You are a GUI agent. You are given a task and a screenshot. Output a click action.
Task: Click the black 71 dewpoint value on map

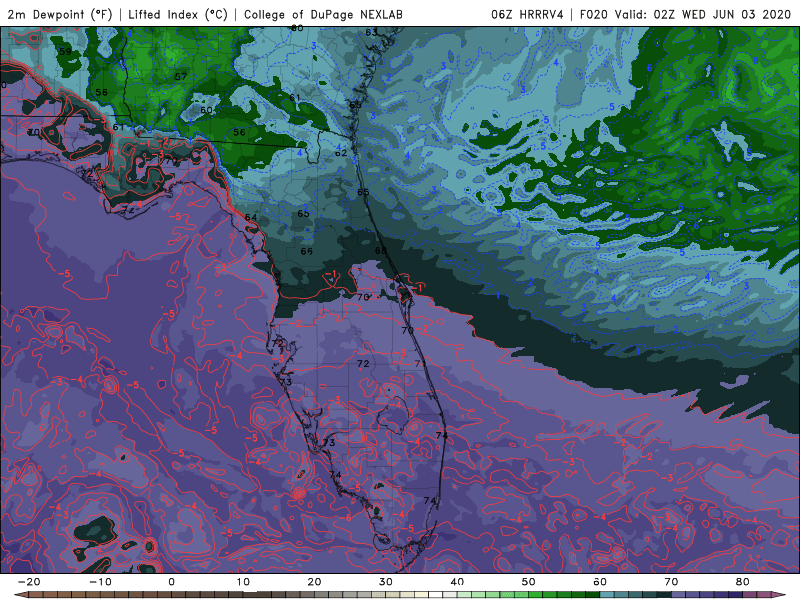[x=420, y=364]
